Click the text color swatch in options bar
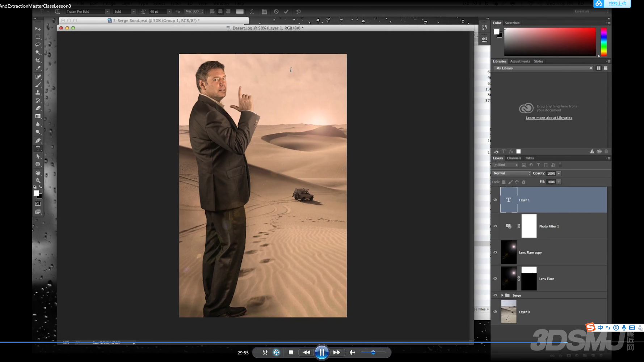The height and width of the screenshot is (362, 644). click(x=240, y=12)
